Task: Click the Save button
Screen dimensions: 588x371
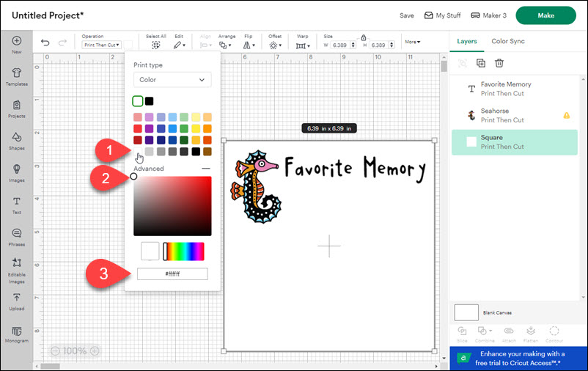Action: (x=407, y=15)
